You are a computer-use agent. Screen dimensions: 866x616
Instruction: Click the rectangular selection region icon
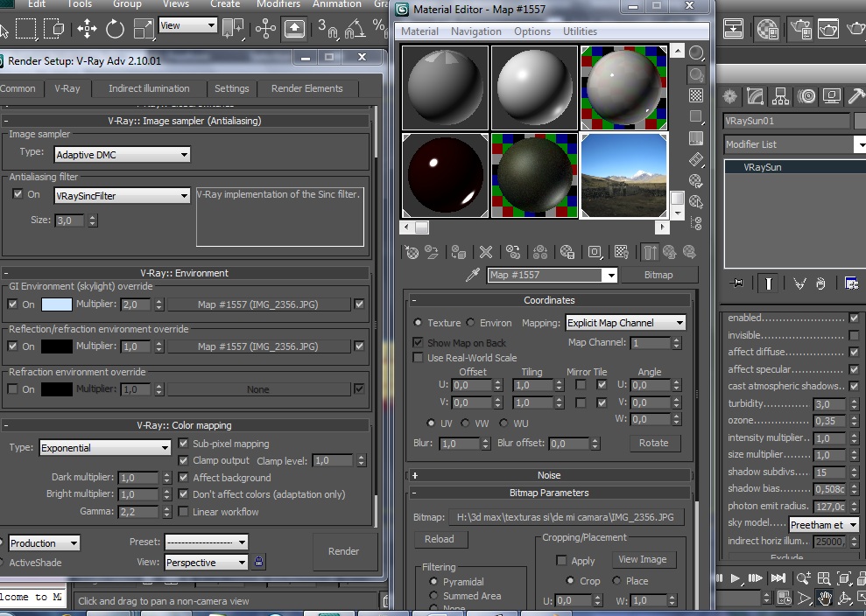pyautogui.click(x=25, y=28)
